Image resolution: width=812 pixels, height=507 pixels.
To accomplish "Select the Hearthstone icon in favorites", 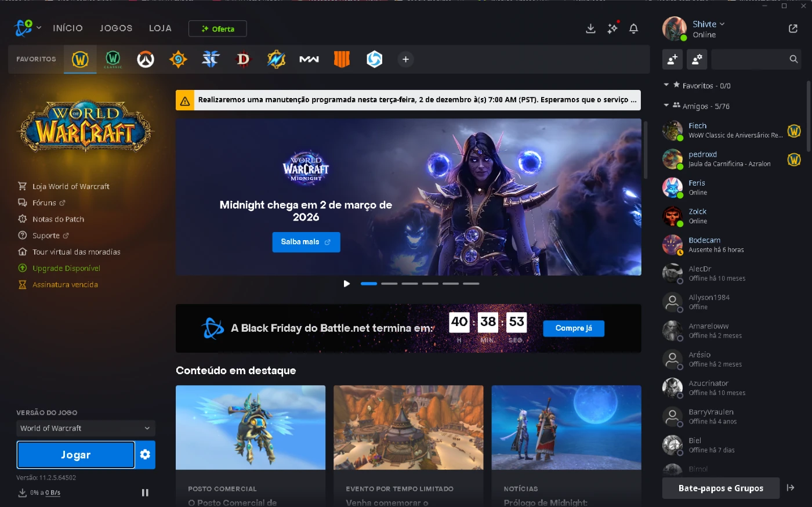I will tap(178, 59).
